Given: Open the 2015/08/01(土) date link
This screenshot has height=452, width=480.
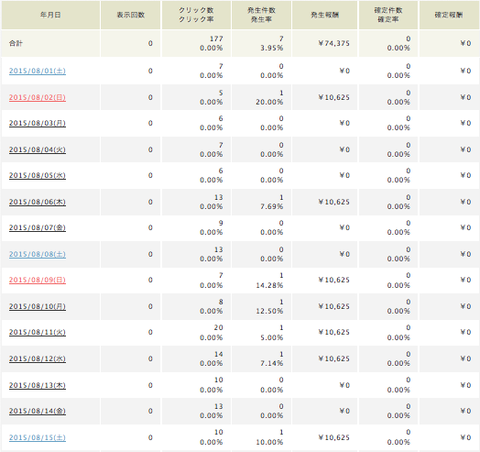Looking at the screenshot, I should [37, 71].
